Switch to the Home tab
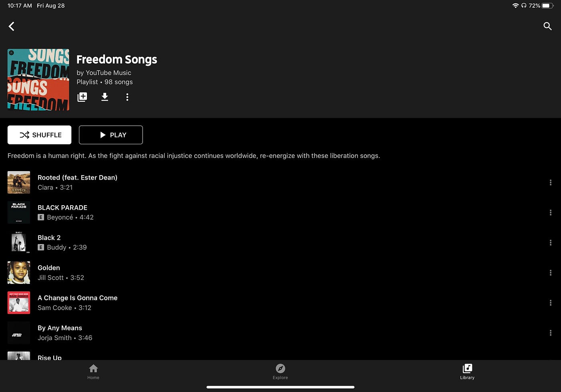The height and width of the screenshot is (392, 561). (93, 372)
